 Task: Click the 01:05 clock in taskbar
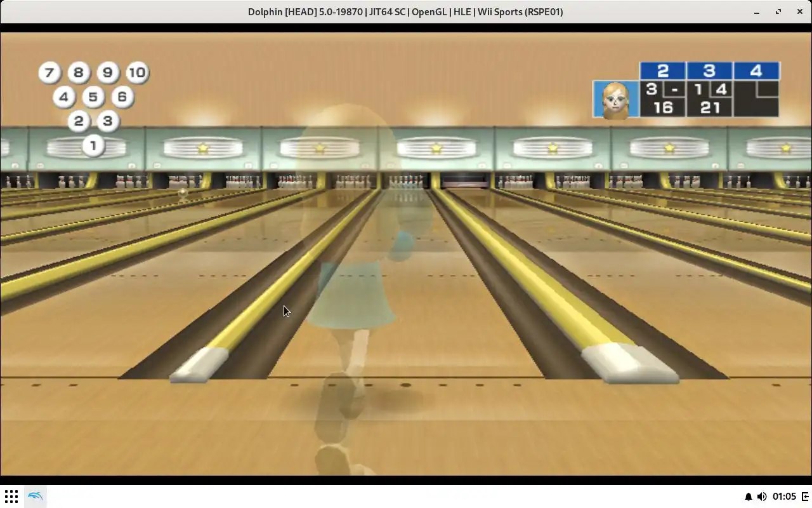pyautogui.click(x=785, y=497)
